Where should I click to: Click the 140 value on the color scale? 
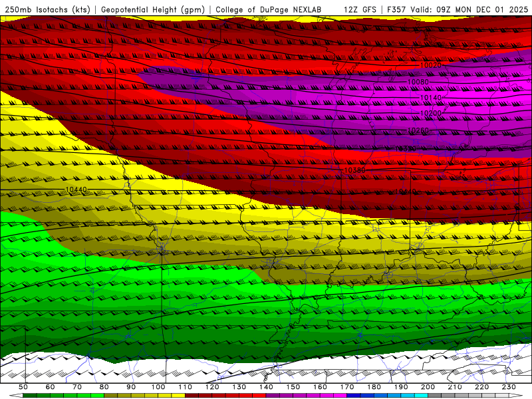[266, 387]
